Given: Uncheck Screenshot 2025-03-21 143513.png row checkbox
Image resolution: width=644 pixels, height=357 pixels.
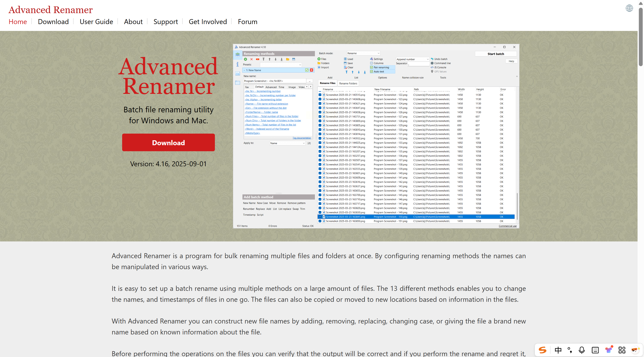Looking at the screenshot, I should point(320,95).
